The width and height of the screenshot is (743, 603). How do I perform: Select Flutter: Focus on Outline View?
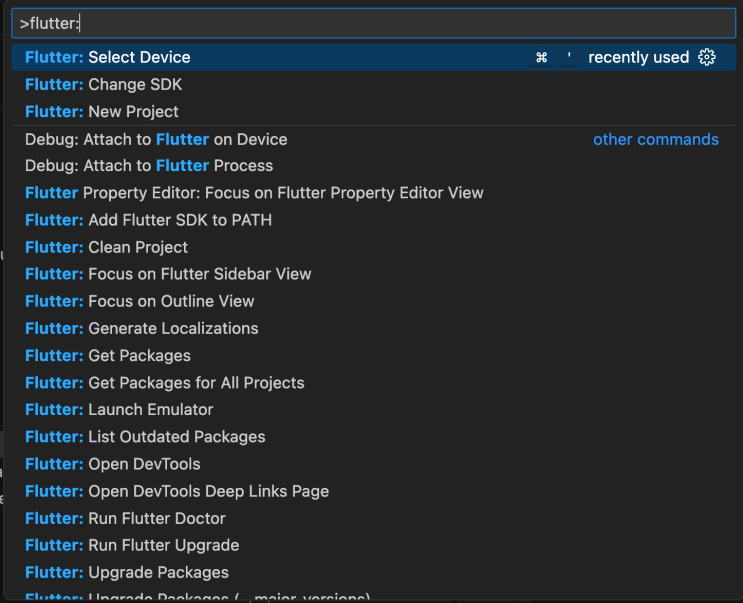[x=373, y=301]
